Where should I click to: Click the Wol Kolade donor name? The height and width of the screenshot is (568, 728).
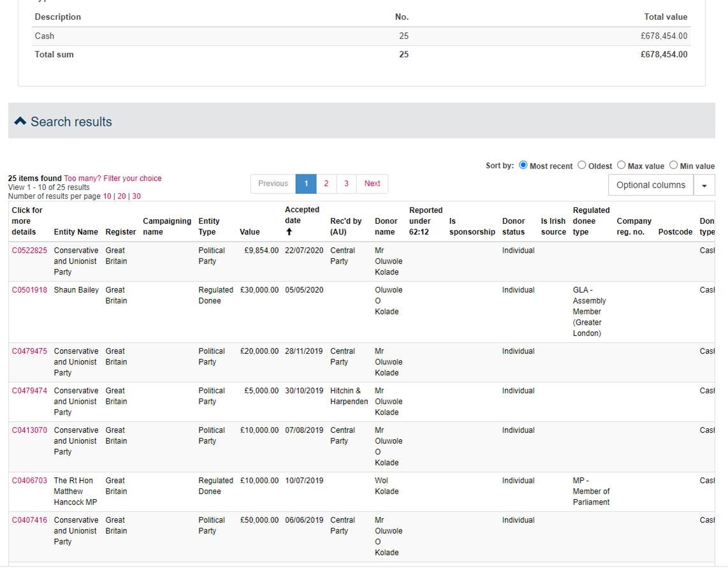point(386,486)
